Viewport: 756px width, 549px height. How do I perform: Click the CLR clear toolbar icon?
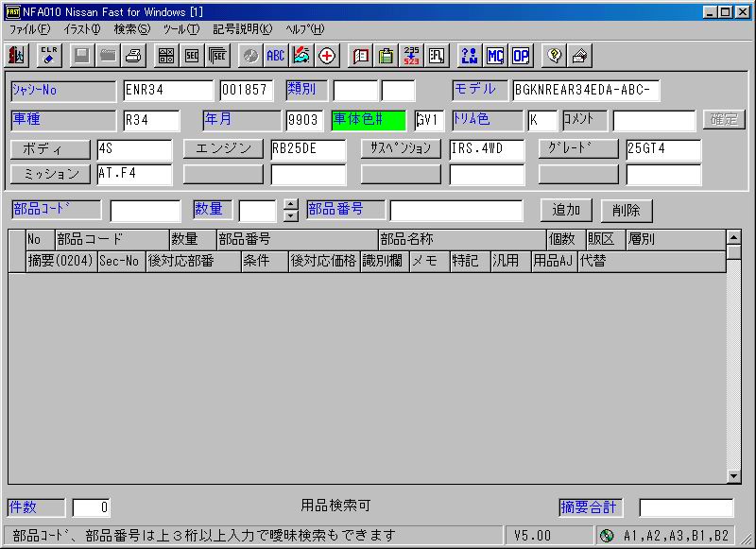click(x=50, y=56)
